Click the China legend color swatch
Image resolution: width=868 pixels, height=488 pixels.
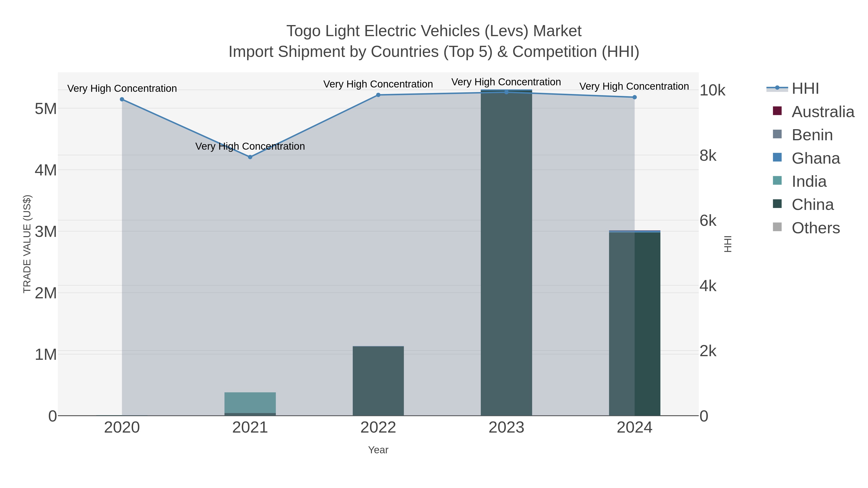click(x=777, y=204)
